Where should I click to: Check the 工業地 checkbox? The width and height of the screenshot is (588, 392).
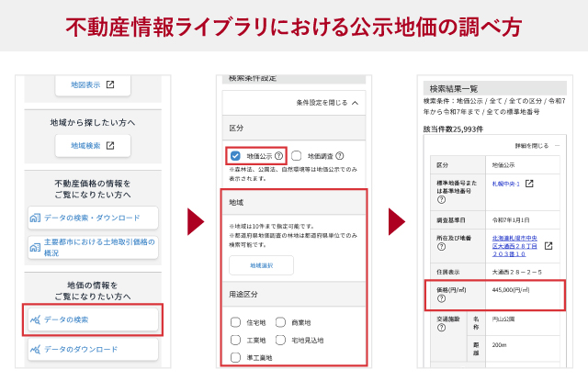coord(235,340)
